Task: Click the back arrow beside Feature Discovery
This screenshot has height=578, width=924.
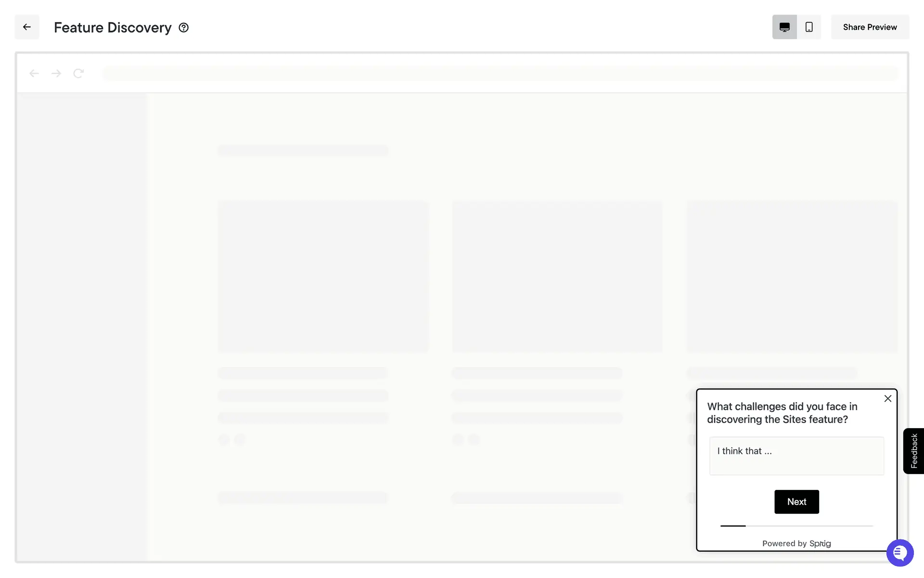Action: click(27, 27)
